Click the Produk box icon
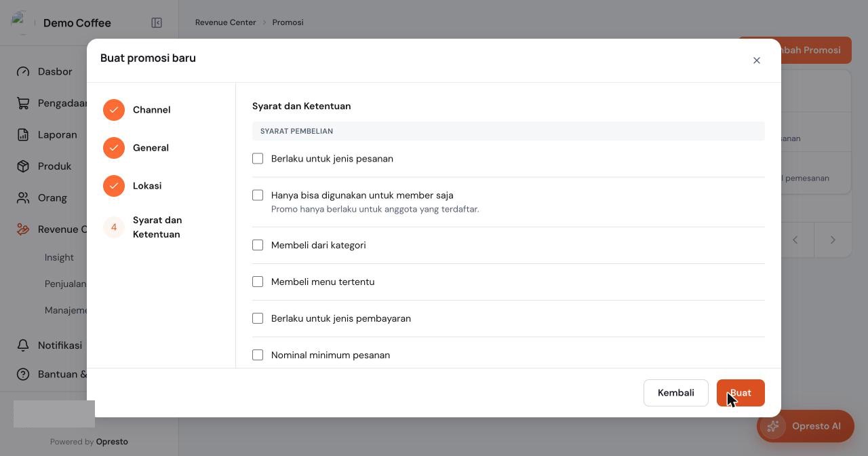 23,166
